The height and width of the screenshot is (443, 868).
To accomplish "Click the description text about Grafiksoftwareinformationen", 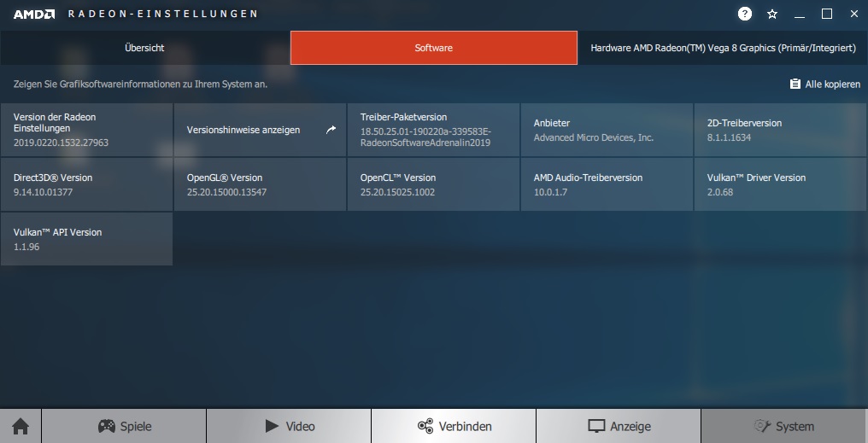I will point(141,85).
